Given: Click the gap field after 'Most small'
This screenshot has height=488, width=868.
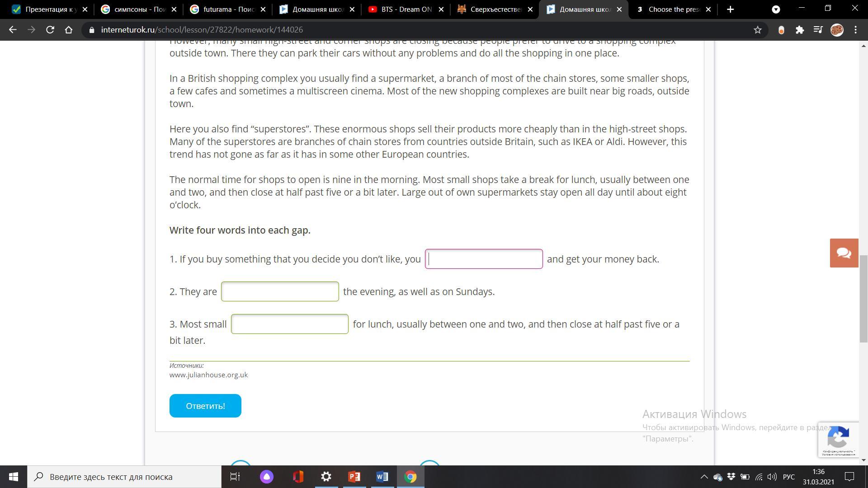Looking at the screenshot, I should point(289,324).
